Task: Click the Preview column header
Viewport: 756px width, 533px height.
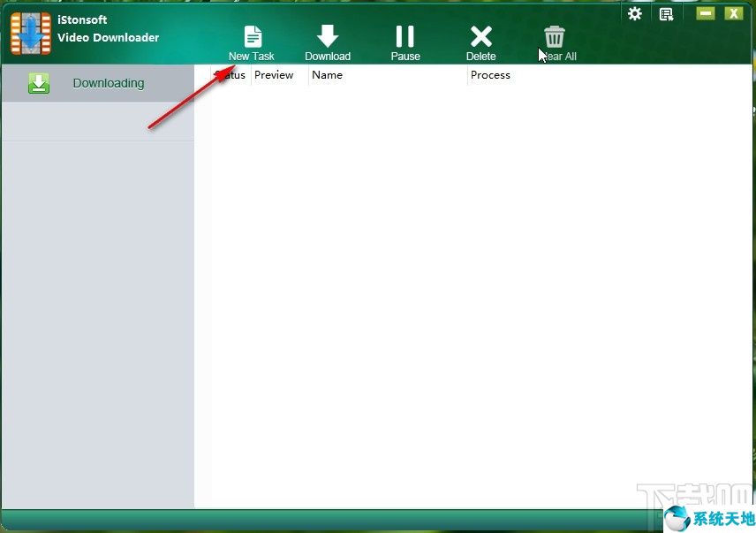Action: 274,75
